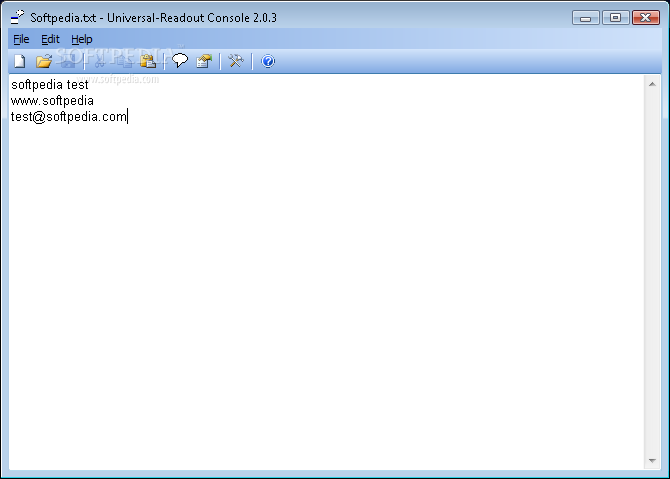Image resolution: width=670 pixels, height=479 pixels.
Task: Save the file with the floppy disk icon
Action: [x=68, y=61]
